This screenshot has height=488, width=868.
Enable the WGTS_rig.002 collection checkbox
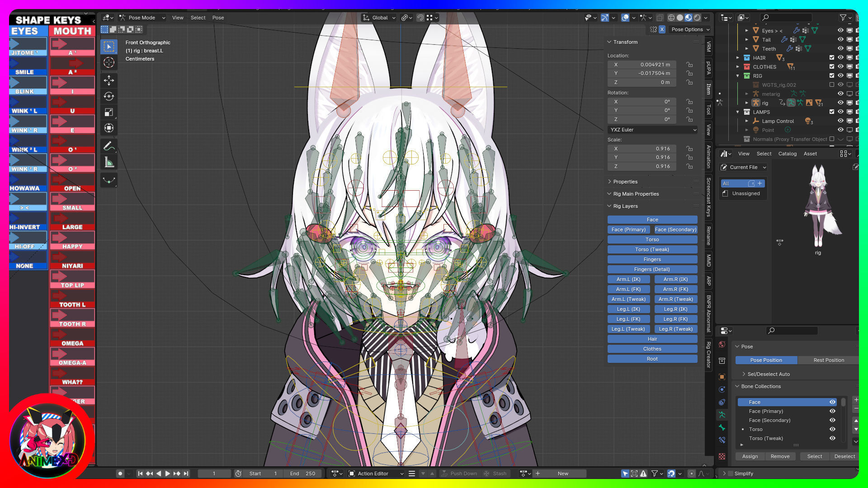(832, 85)
